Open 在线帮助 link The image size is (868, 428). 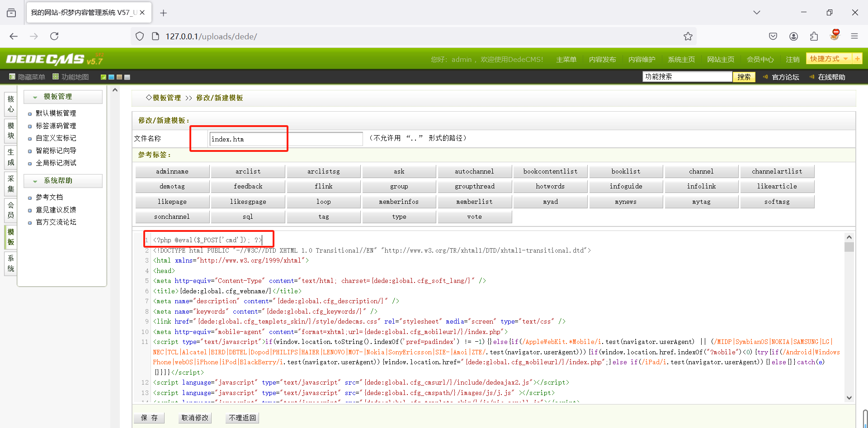tap(831, 77)
